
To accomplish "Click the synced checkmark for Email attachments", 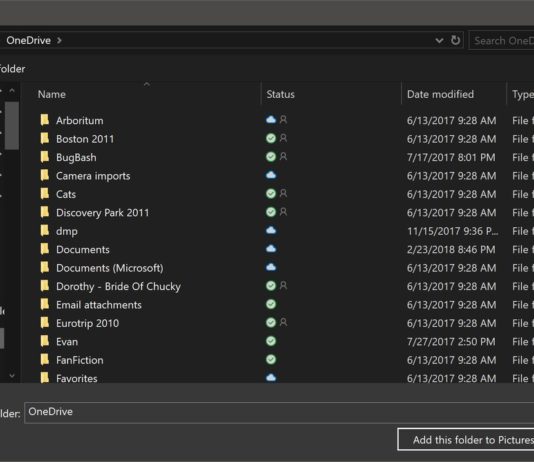I will pos(271,304).
